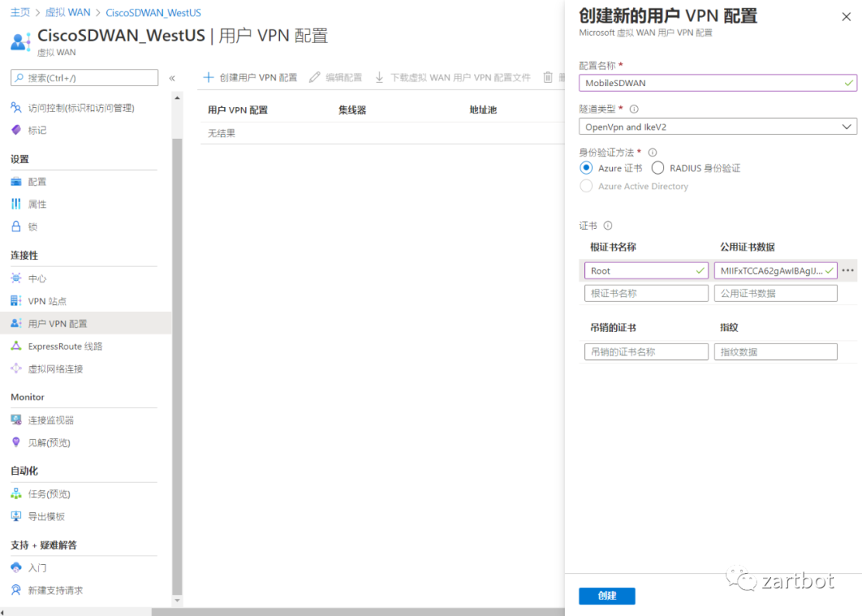The width and height of the screenshot is (862, 616).
Task: Click the blue Create (创建) button
Action: [607, 596]
